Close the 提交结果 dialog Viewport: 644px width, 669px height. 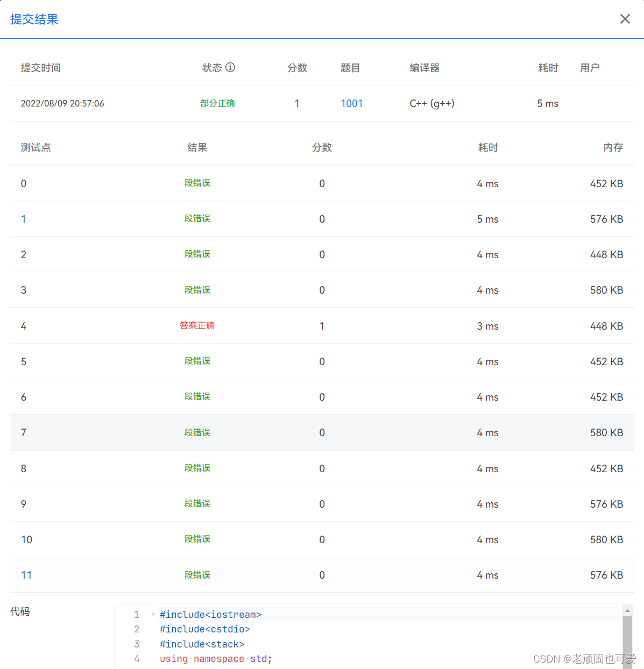pos(625,19)
